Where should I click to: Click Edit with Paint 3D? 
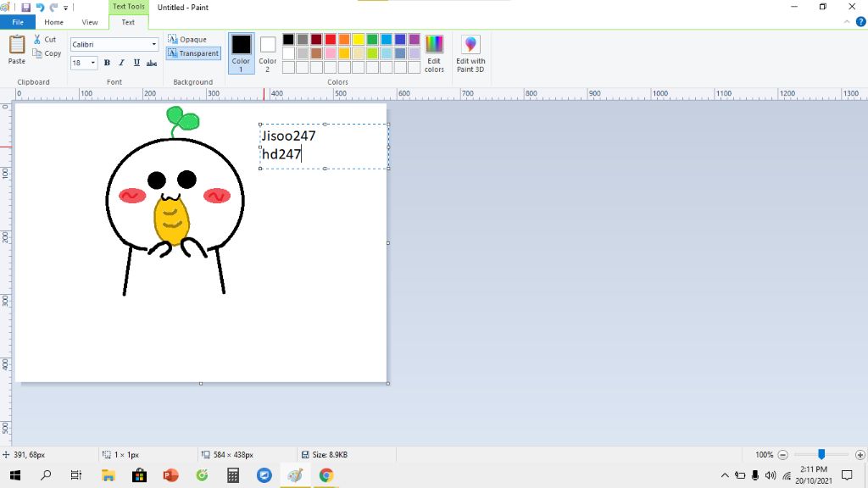click(470, 53)
